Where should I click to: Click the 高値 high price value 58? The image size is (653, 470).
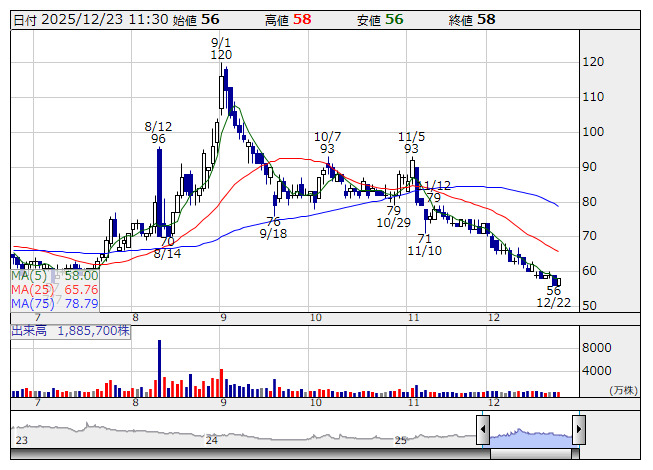click(x=302, y=19)
